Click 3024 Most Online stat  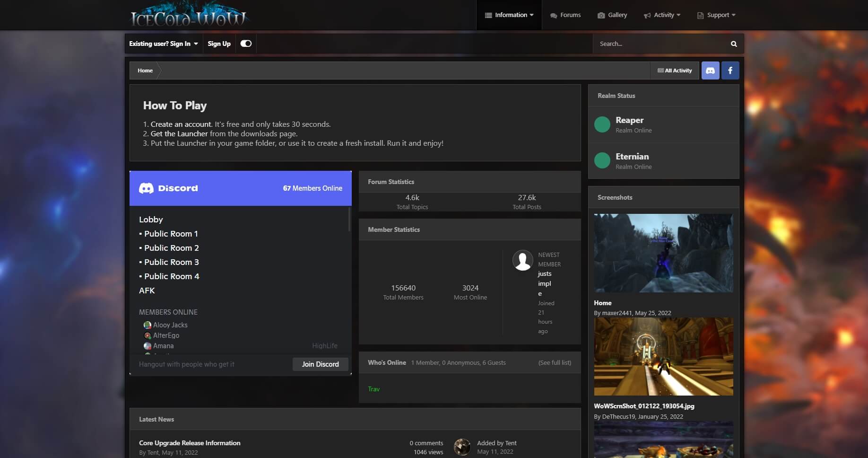point(470,292)
